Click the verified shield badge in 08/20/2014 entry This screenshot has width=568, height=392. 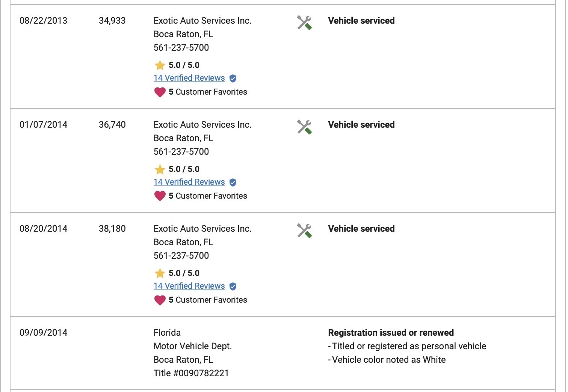coord(233,286)
